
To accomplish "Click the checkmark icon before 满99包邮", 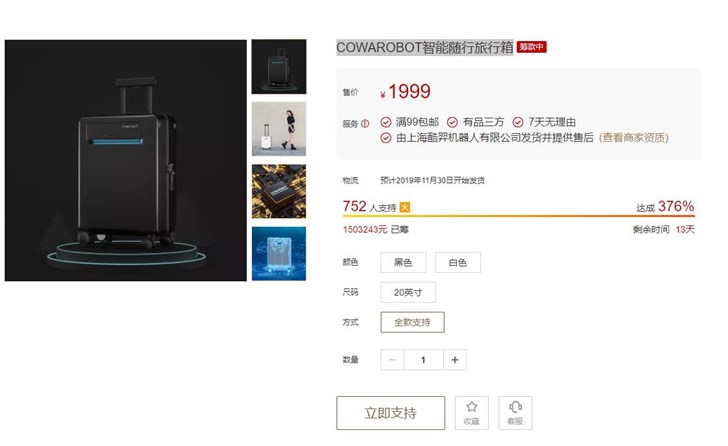I will pos(386,122).
